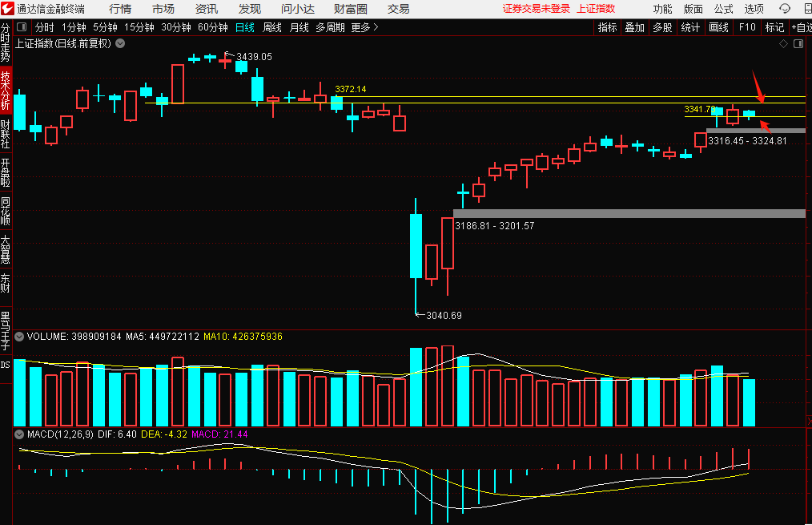Open the 更多 > period options
The width and height of the screenshot is (812, 525).
click(x=364, y=27)
